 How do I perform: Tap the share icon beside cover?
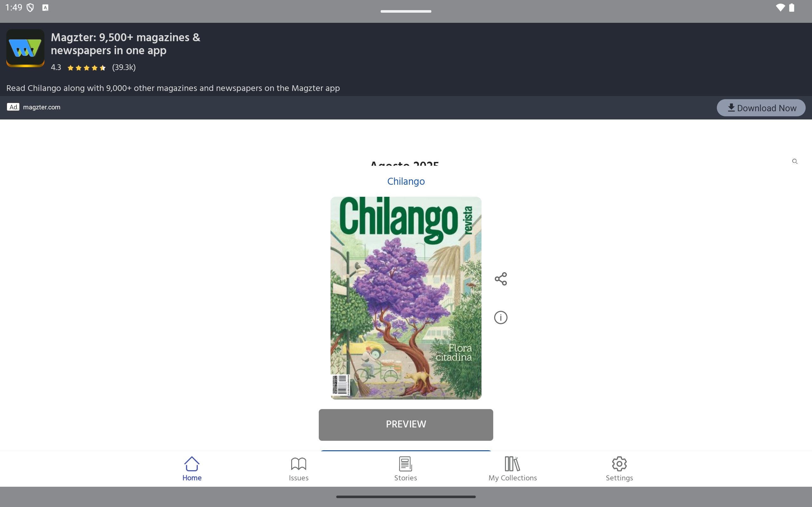tap(501, 279)
